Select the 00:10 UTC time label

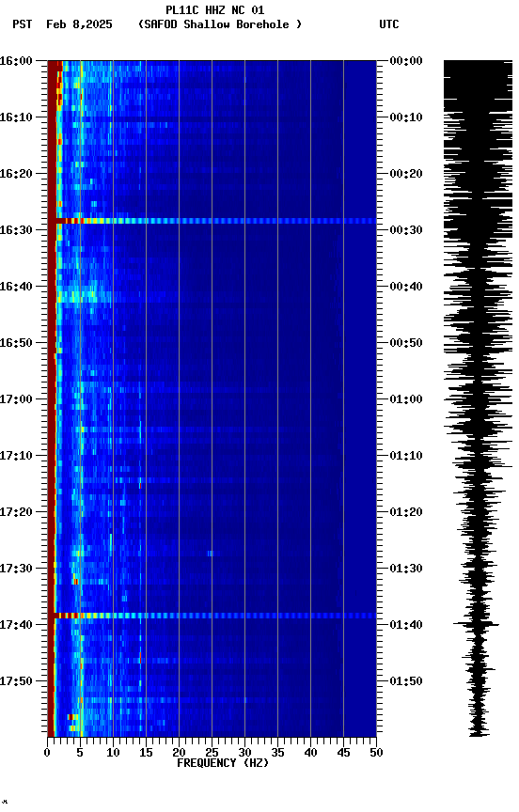coord(406,117)
